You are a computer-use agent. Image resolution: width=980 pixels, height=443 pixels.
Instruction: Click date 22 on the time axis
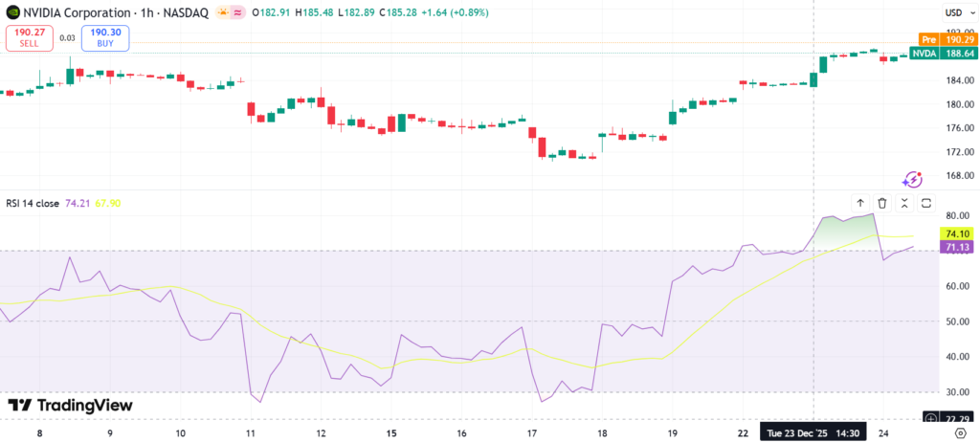(x=743, y=432)
